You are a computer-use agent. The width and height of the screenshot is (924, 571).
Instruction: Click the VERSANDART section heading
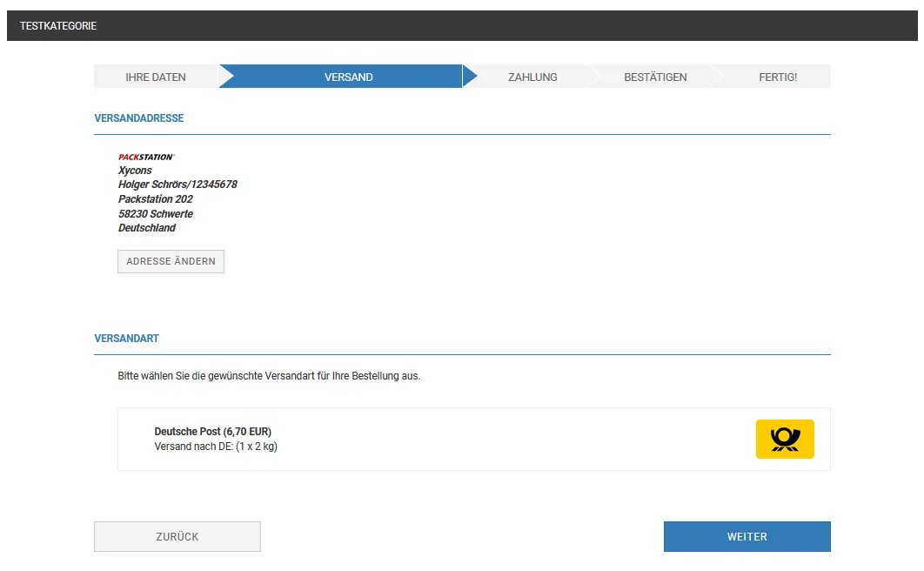pos(127,339)
